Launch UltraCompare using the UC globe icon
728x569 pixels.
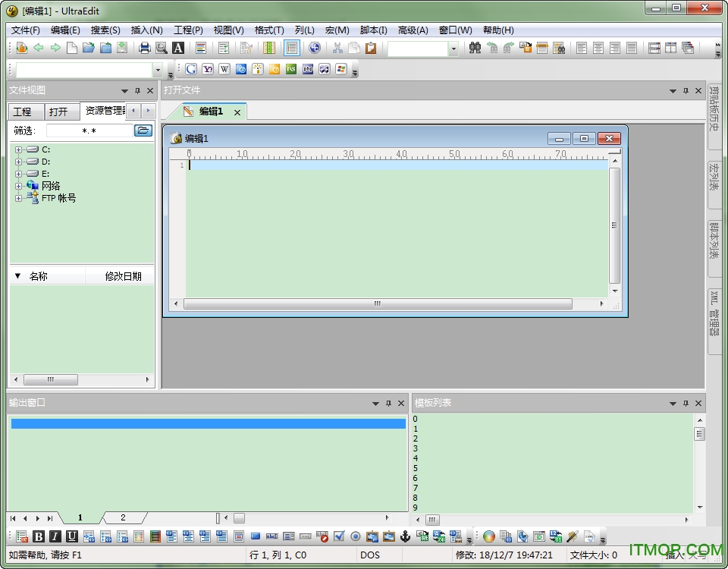314,48
